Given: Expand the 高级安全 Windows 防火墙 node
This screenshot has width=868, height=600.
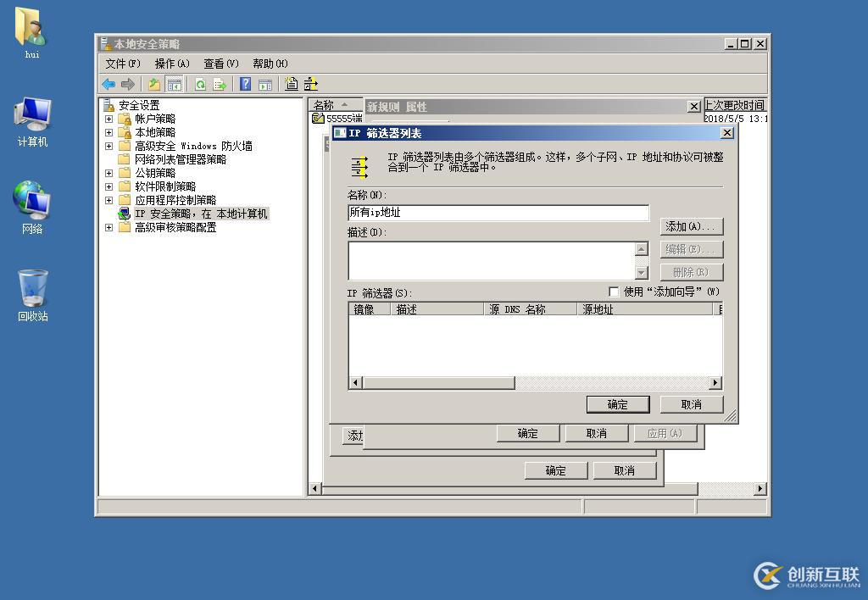Looking at the screenshot, I should 109,146.
